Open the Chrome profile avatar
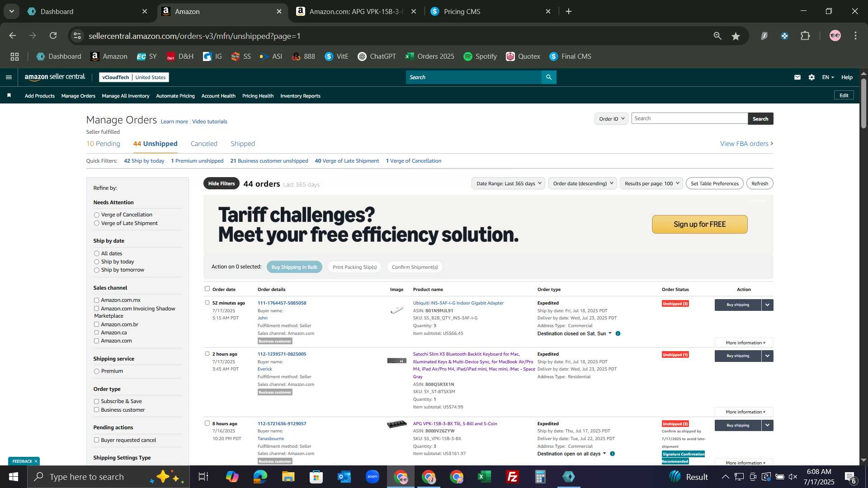This screenshot has height=488, width=868. [x=835, y=36]
